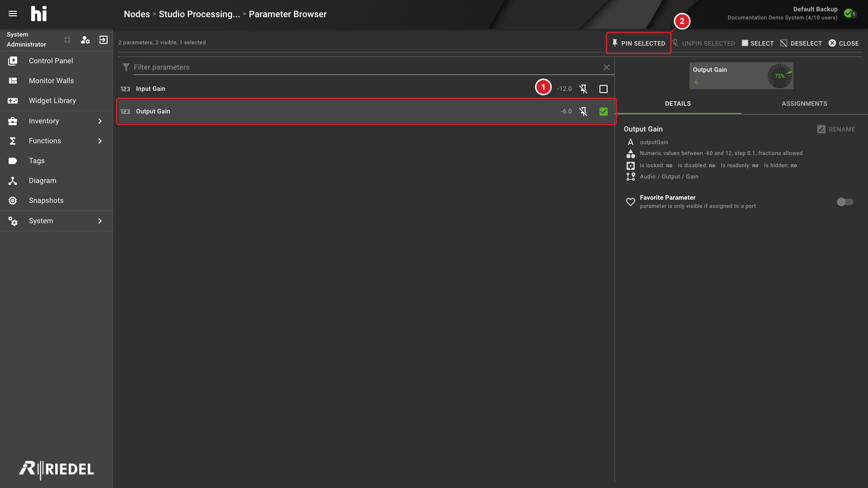
Task: Click the Monitor Walls sidebar icon
Action: click(13, 80)
